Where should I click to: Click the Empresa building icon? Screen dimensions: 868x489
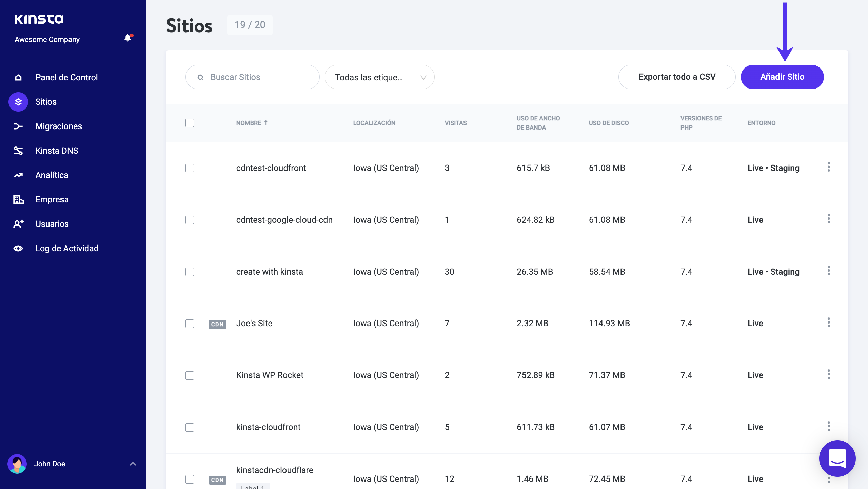(x=18, y=199)
